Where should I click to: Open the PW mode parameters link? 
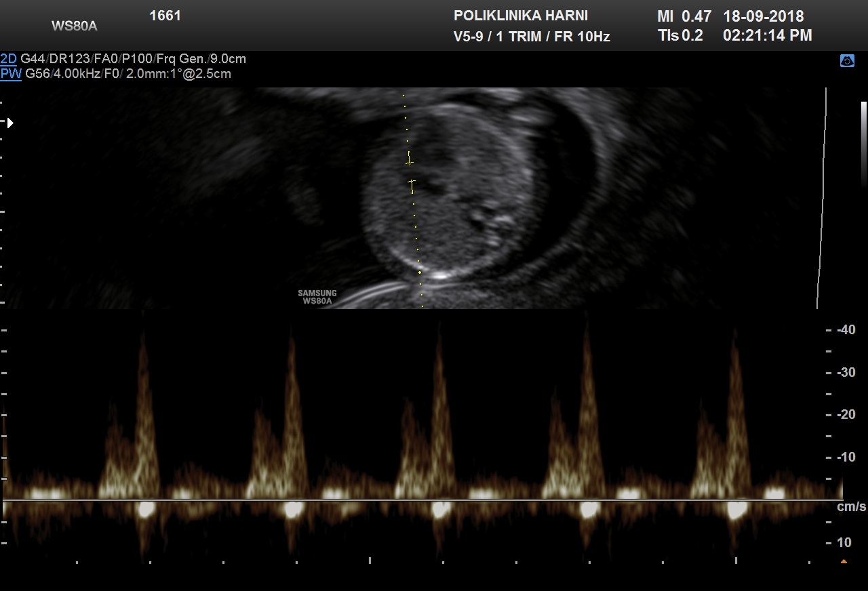pos(11,74)
